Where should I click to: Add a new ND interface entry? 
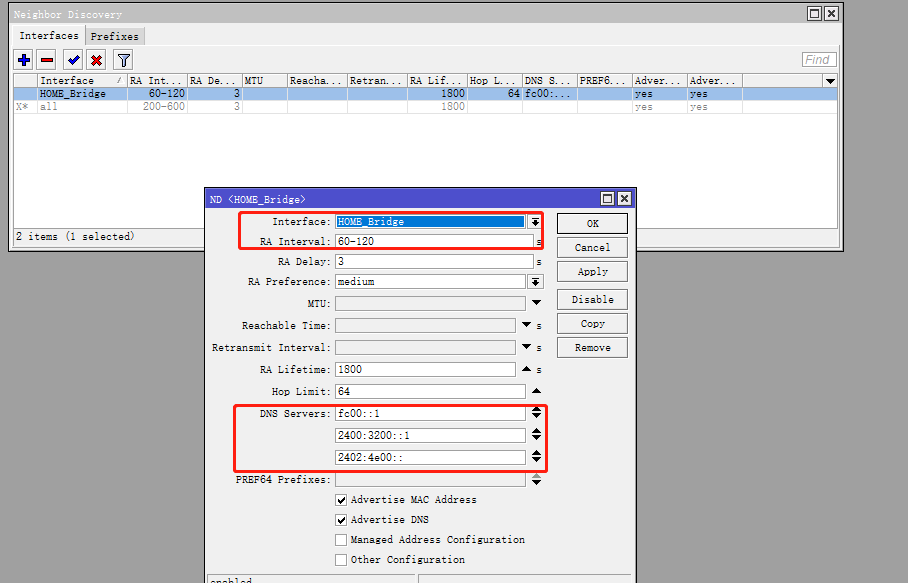click(24, 60)
